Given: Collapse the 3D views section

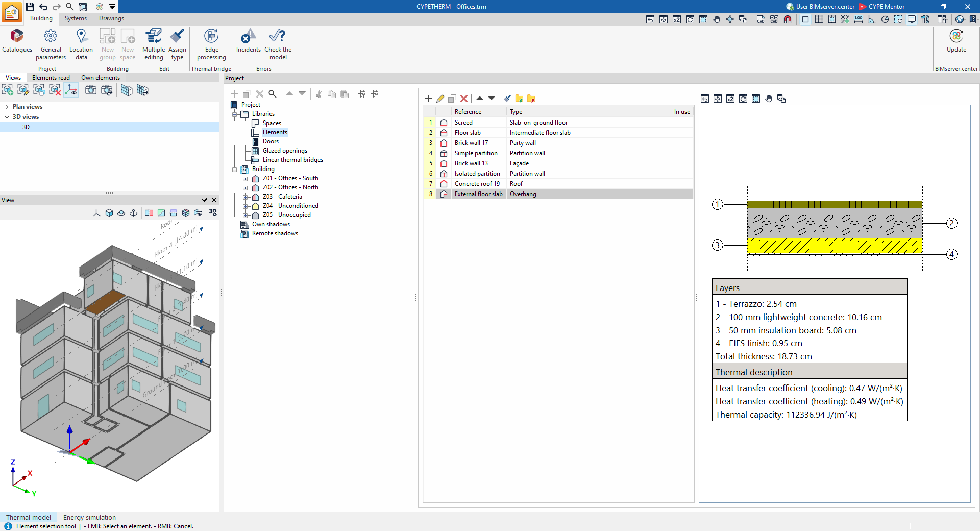Looking at the screenshot, I should 7,117.
